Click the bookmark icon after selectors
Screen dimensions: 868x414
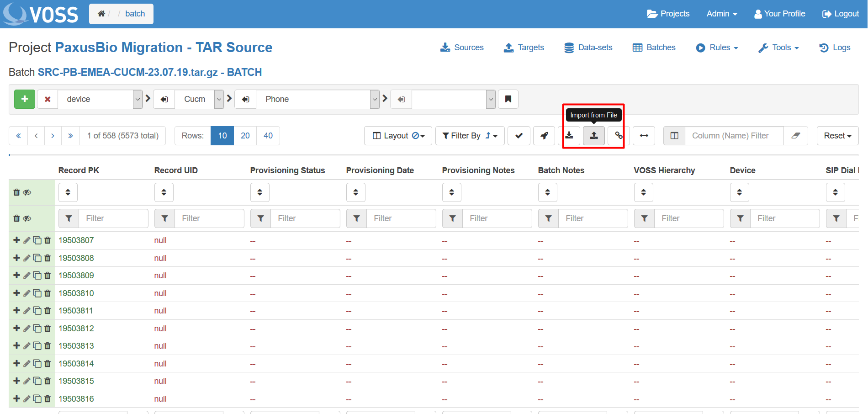click(508, 99)
